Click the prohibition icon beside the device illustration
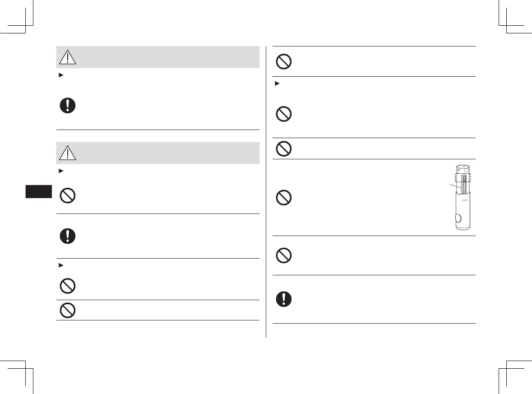This screenshot has width=532, height=394. [284, 197]
